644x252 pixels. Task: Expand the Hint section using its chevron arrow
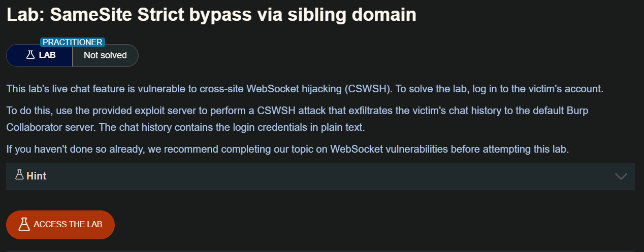coord(621,176)
